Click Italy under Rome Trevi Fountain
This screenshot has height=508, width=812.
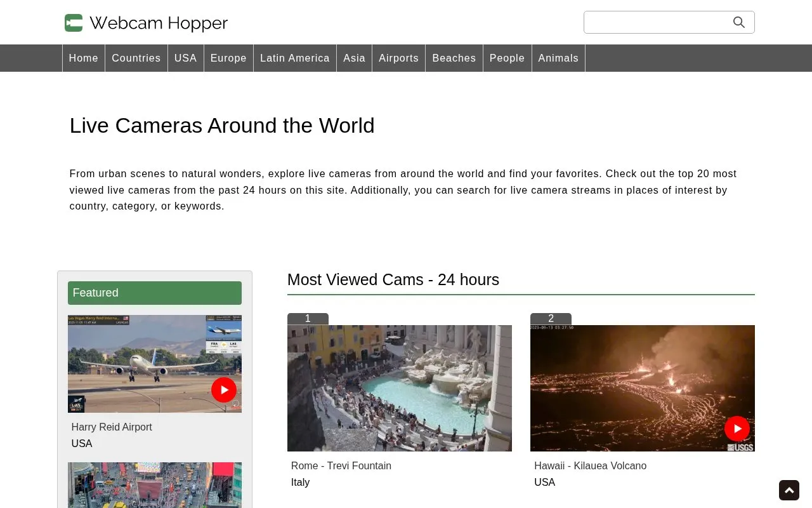pyautogui.click(x=301, y=482)
